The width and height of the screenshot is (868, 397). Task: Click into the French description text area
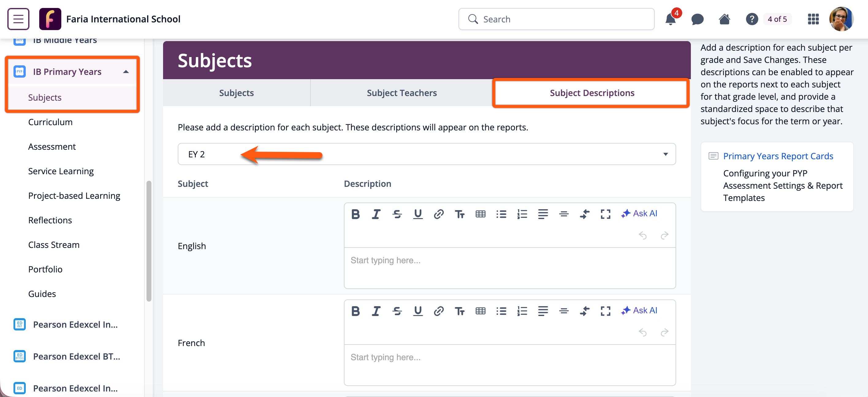pyautogui.click(x=509, y=364)
